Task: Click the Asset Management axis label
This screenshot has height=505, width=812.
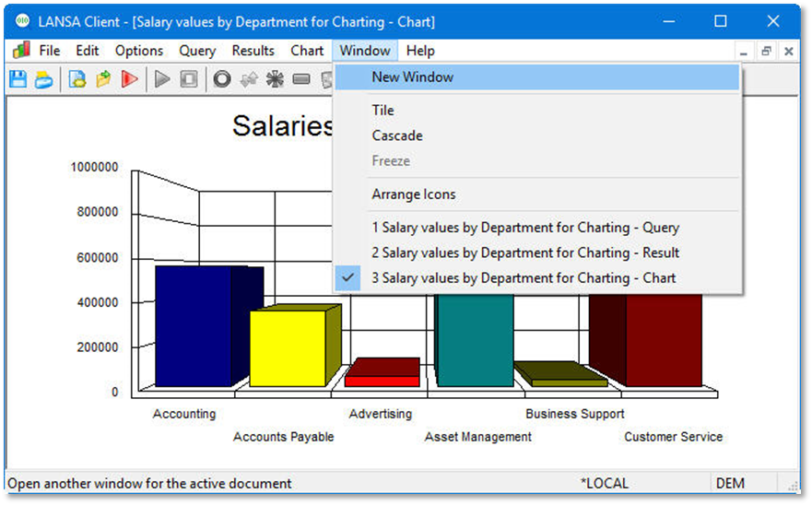Action: click(478, 437)
